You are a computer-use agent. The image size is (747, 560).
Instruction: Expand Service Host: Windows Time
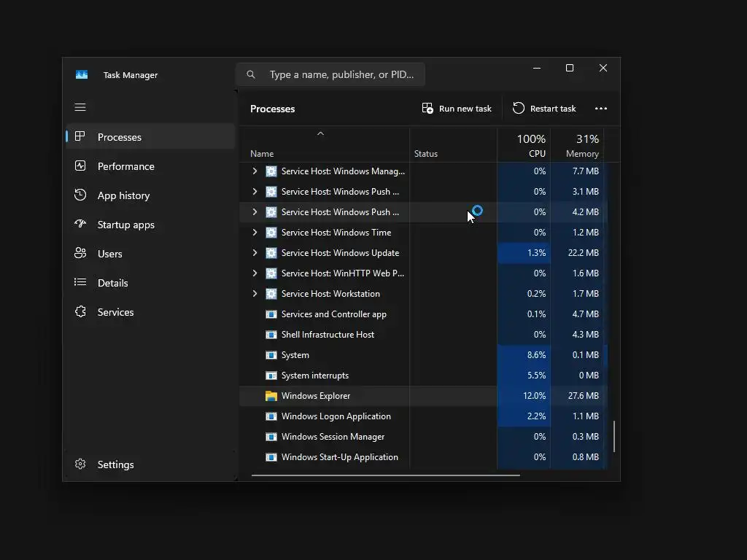click(x=255, y=233)
